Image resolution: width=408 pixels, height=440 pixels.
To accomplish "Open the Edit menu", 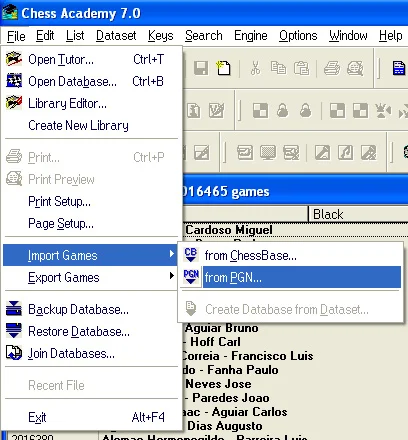I will 45,36.
